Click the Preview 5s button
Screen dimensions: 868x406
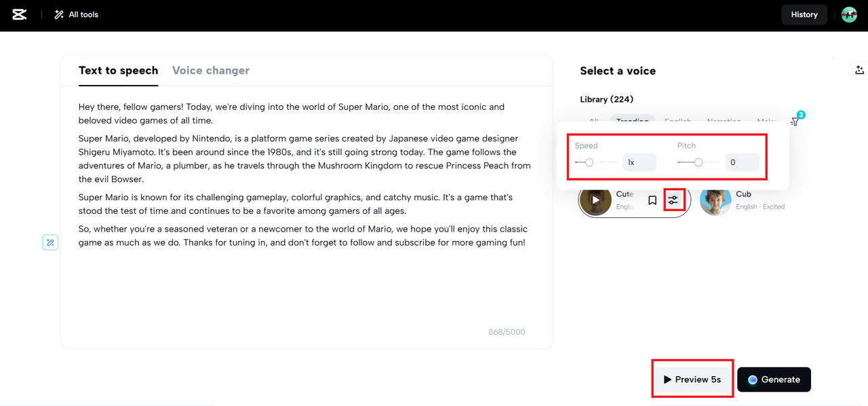pos(692,380)
